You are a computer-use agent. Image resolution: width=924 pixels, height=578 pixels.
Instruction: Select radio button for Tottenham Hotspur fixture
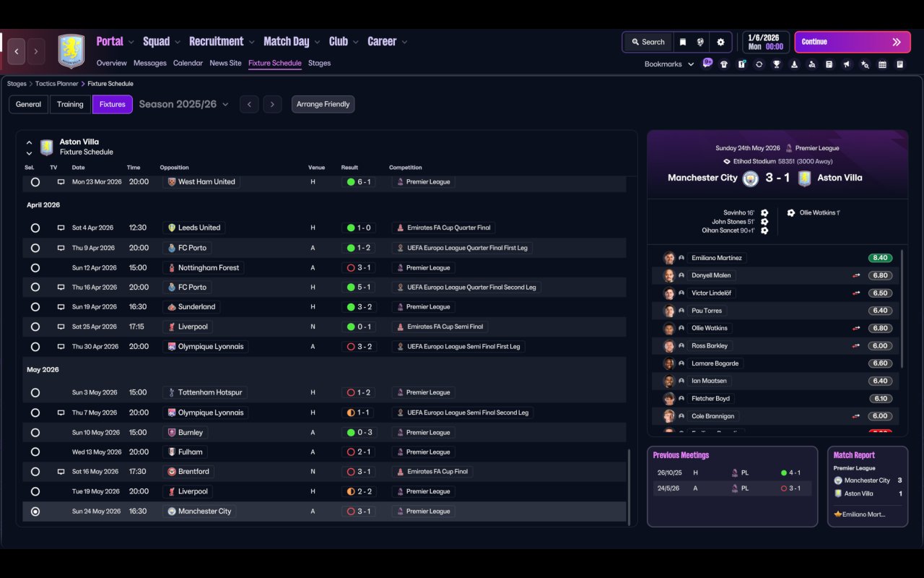(x=35, y=393)
